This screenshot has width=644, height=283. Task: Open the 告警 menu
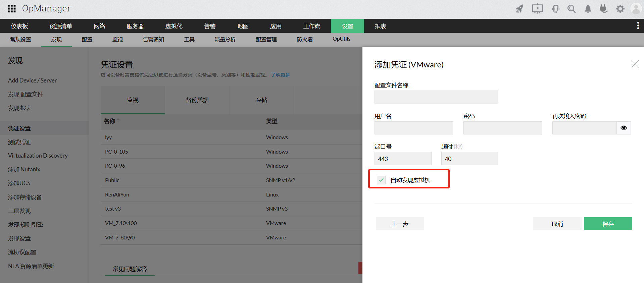click(210, 26)
